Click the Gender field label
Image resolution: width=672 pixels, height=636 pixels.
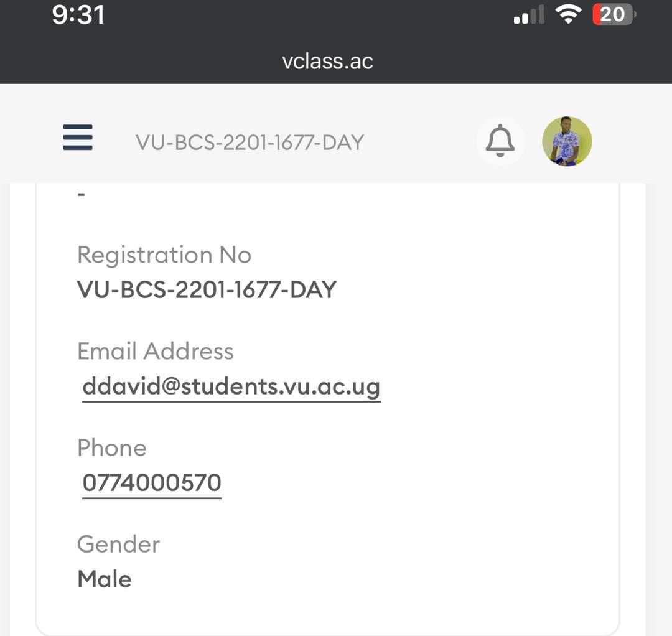tap(119, 545)
